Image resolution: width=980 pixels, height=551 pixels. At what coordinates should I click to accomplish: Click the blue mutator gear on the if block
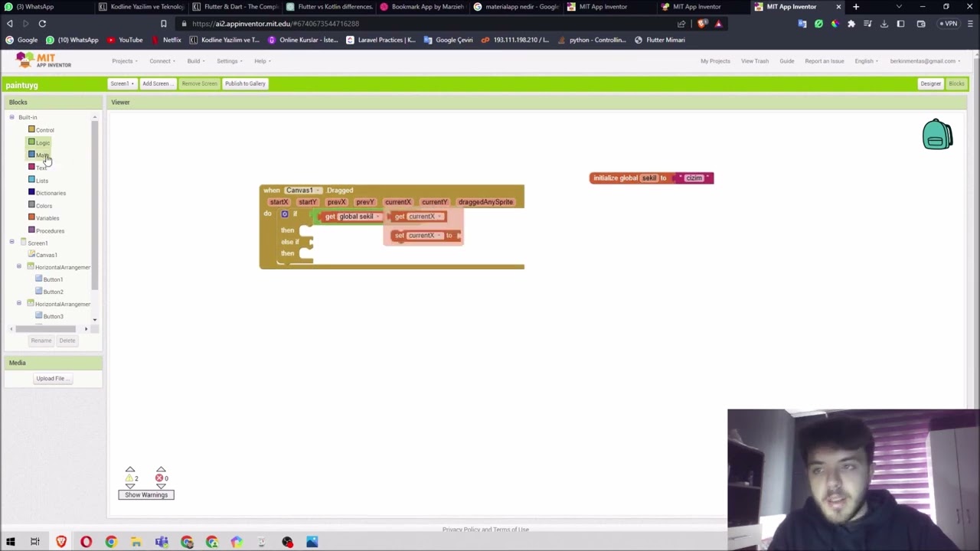pos(285,214)
